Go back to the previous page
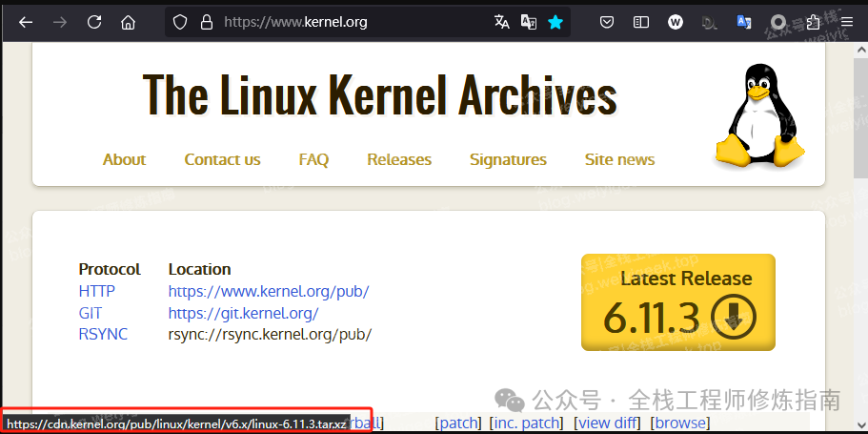868x434 pixels. point(26,22)
